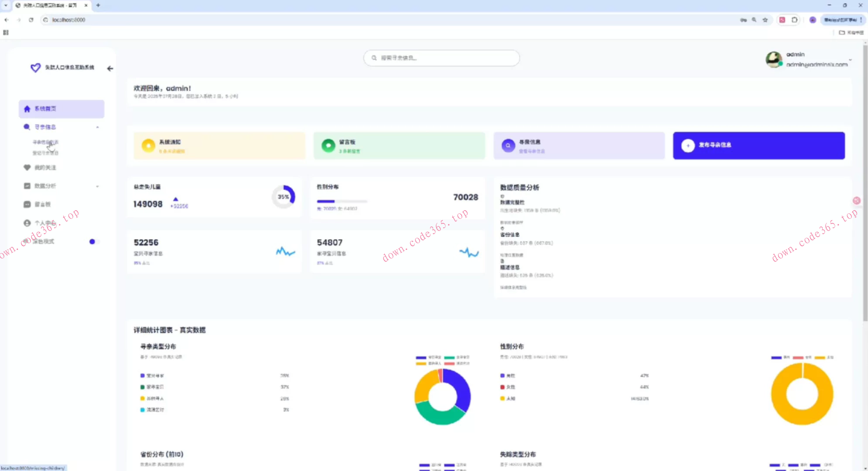Click the heart icon for 我的关注
This screenshot has height=471, width=868.
[x=27, y=167]
